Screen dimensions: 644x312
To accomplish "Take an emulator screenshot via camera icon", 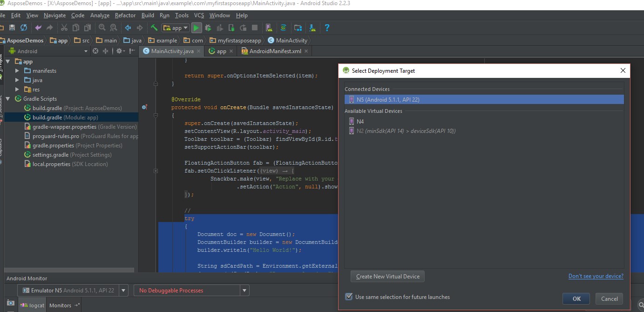I will (11, 303).
